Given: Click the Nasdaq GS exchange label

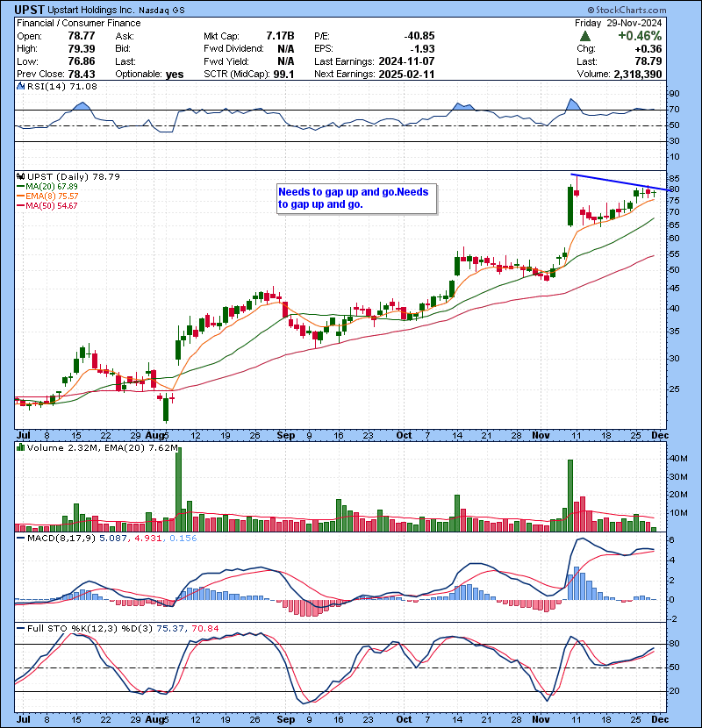Looking at the screenshot, I should point(161,11).
